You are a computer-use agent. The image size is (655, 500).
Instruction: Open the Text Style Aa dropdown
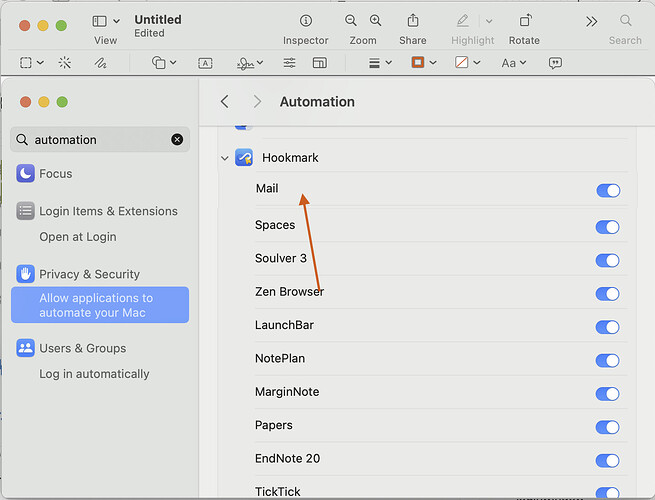point(513,63)
